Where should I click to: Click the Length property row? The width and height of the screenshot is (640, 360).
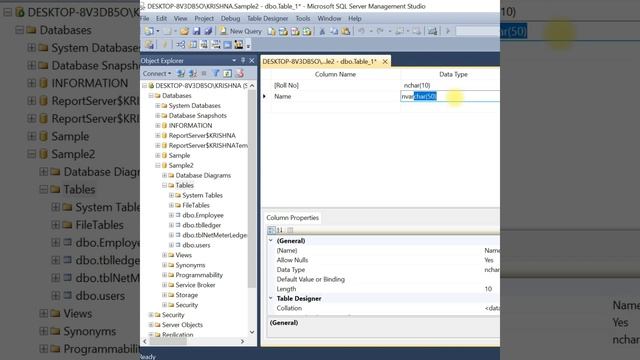click(384, 289)
